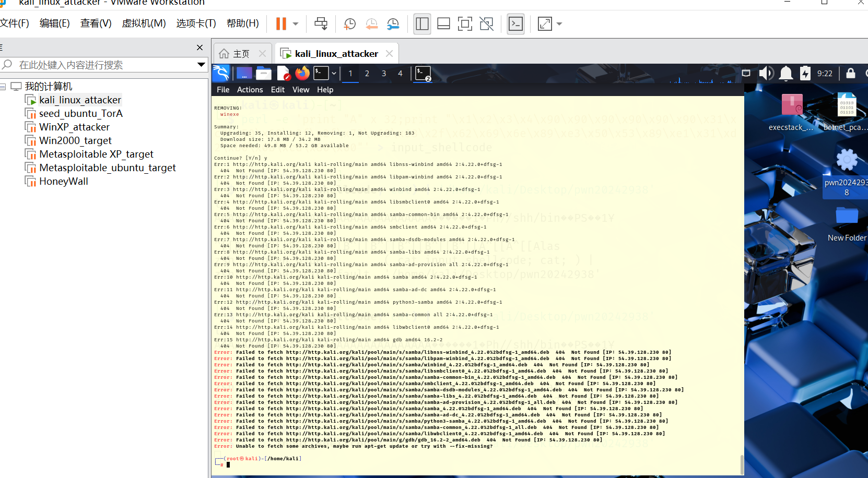Open the terminal Edit menu

coord(278,90)
